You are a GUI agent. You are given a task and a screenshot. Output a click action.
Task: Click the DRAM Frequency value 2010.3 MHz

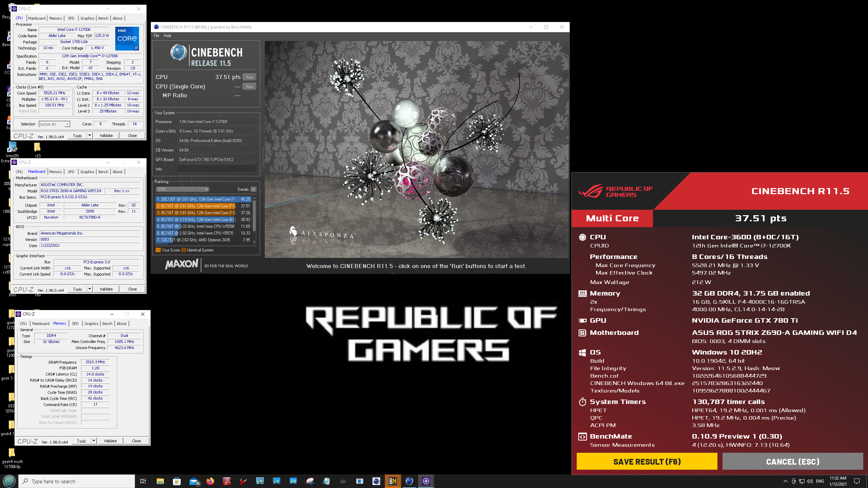tap(95, 362)
